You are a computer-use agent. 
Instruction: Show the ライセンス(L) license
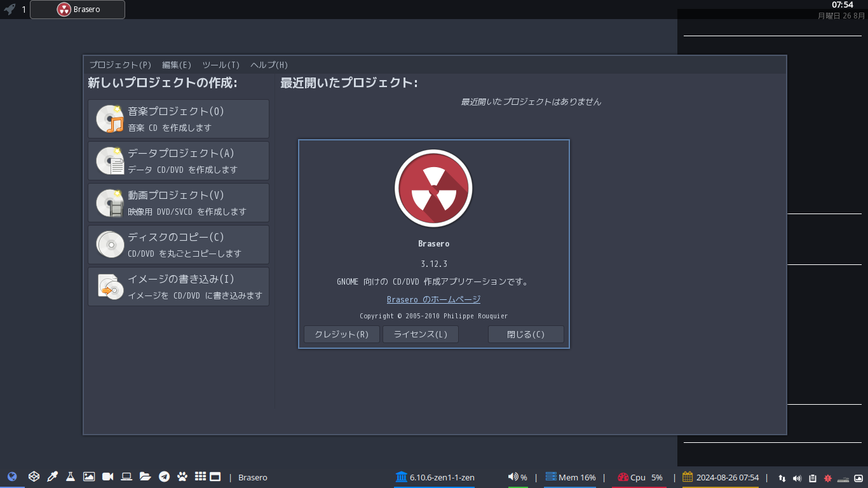pyautogui.click(x=421, y=334)
